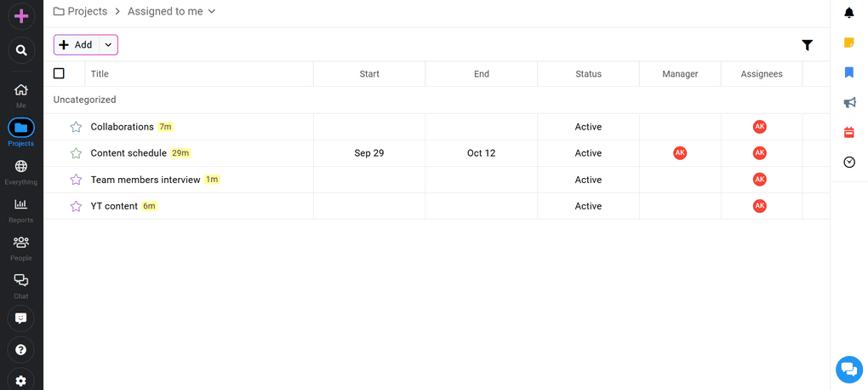Click the Uncategorized group row

[x=85, y=100]
